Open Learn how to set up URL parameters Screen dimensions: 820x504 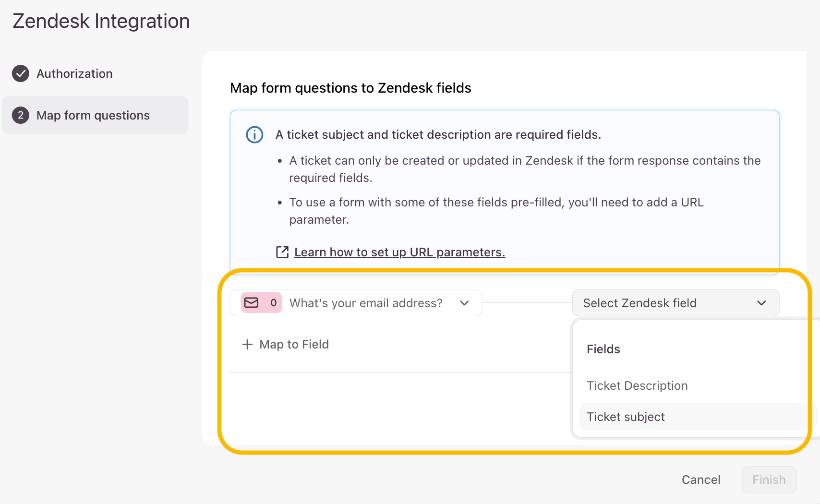(x=399, y=252)
